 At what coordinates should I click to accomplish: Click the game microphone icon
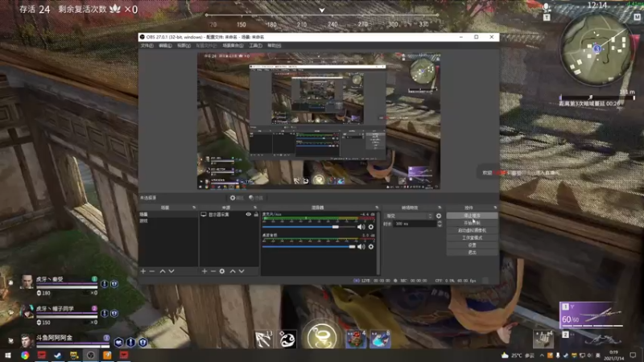pyautogui.click(x=547, y=7)
